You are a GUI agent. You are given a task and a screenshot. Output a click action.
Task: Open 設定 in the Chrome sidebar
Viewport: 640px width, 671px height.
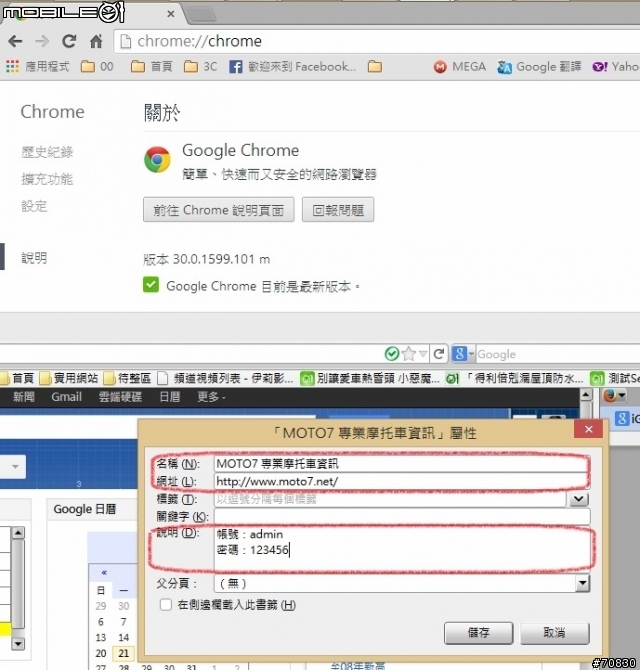(34, 206)
